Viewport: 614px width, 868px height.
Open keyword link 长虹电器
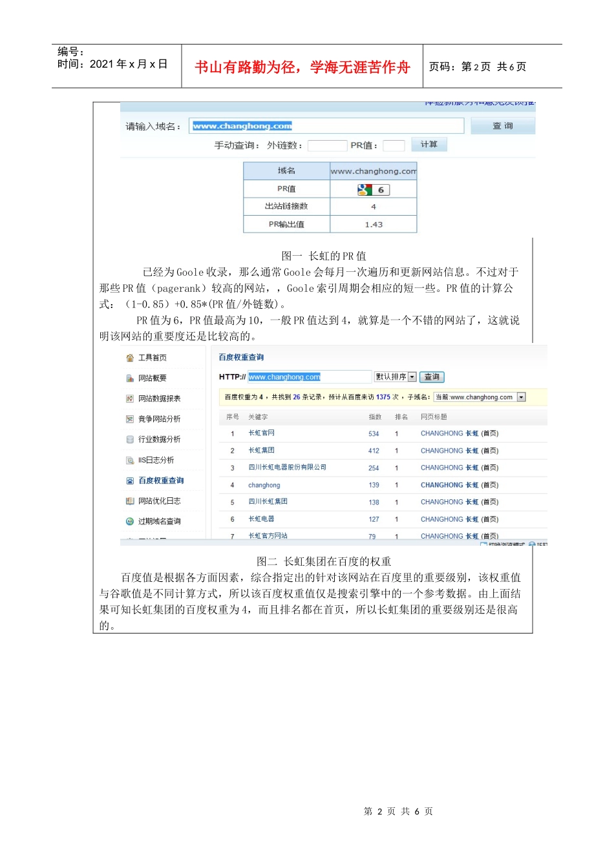[261, 519]
